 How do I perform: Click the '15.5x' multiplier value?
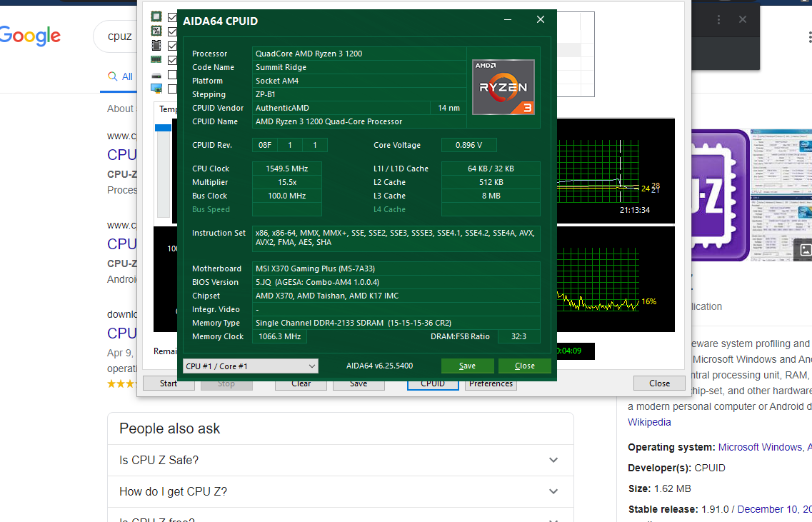pyautogui.click(x=287, y=182)
